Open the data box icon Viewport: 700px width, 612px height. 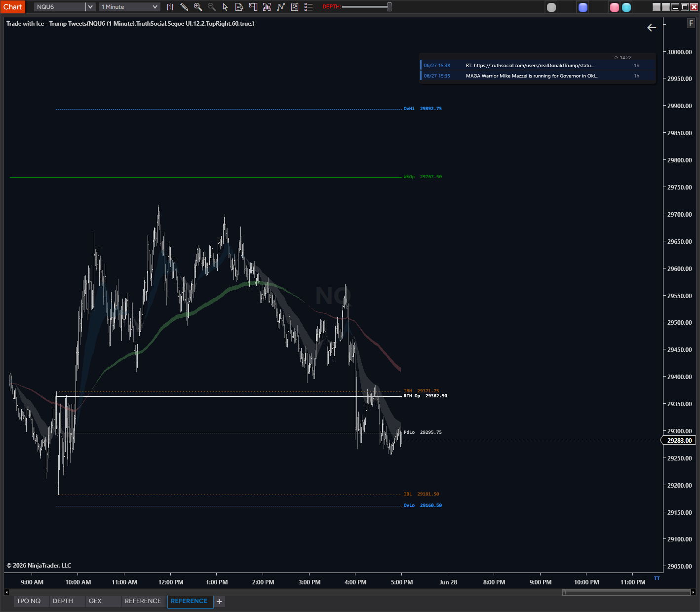(x=239, y=7)
